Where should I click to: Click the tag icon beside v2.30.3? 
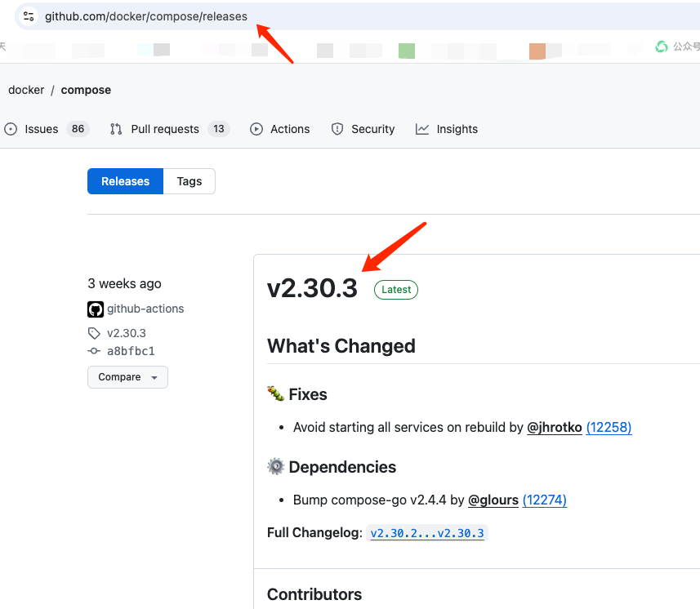(94, 333)
